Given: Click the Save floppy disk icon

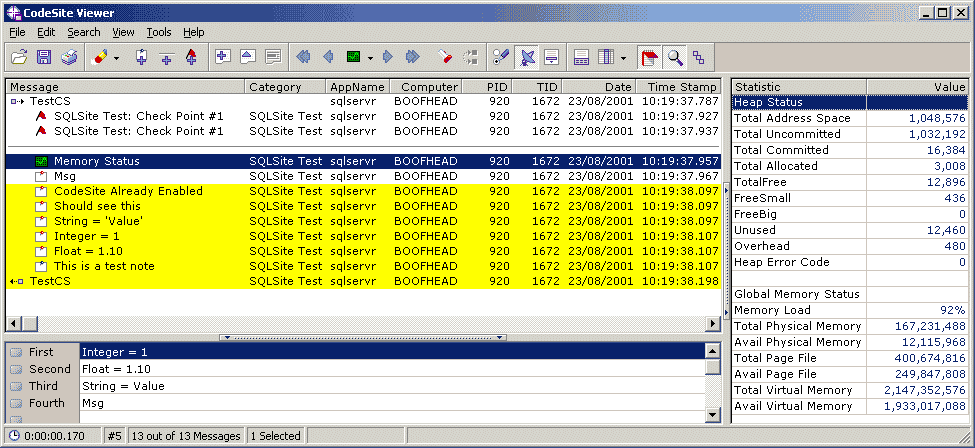Looking at the screenshot, I should 44,57.
